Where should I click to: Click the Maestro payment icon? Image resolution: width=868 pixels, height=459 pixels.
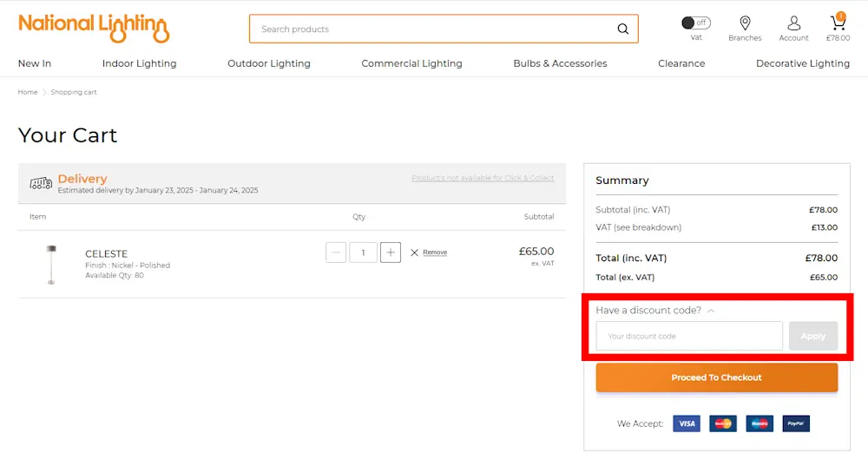[x=759, y=423]
